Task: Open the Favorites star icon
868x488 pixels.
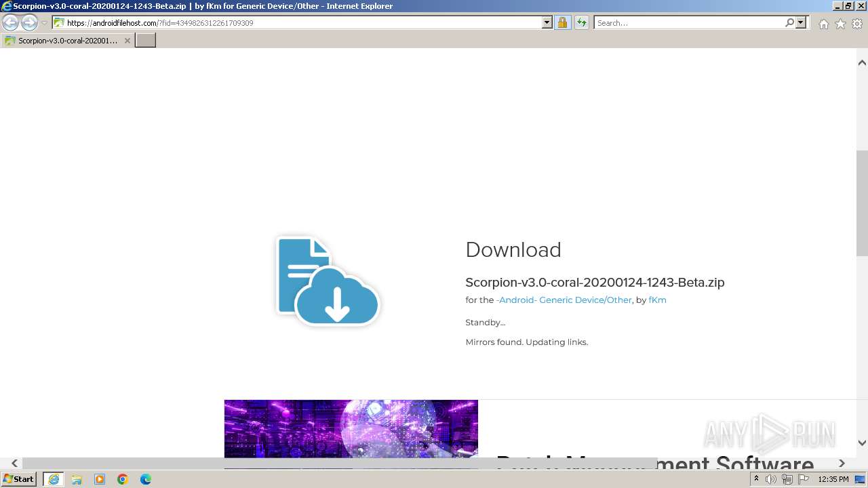Action: (x=840, y=24)
